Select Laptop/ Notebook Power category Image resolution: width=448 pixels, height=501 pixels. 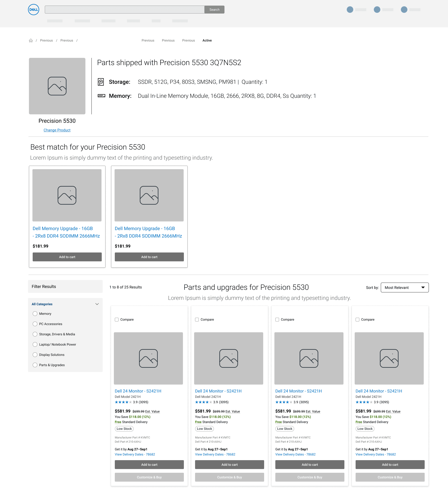click(35, 344)
